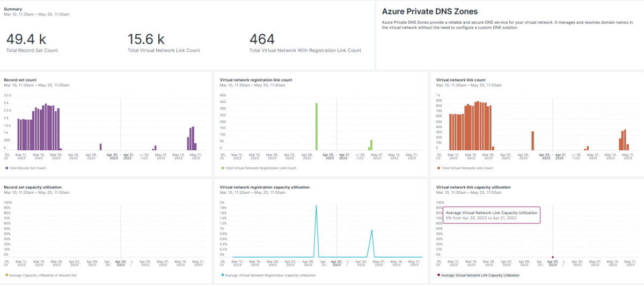Viewport: 644px width, 285px height.
Task: Toggle Total Virtual Network Registration Link Count legend
Action: 260,168
